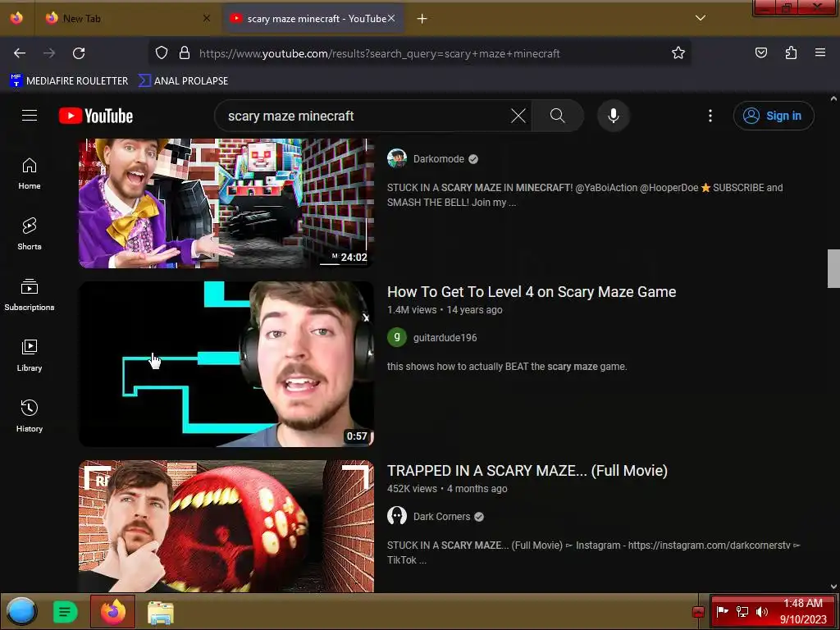Click scrollbar down arrow
Viewport: 840px width, 630px height.
tap(833, 587)
